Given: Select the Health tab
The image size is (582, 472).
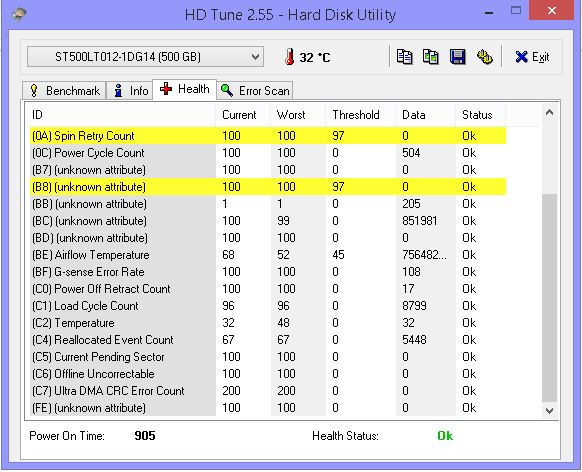Looking at the screenshot, I should pyautogui.click(x=184, y=89).
